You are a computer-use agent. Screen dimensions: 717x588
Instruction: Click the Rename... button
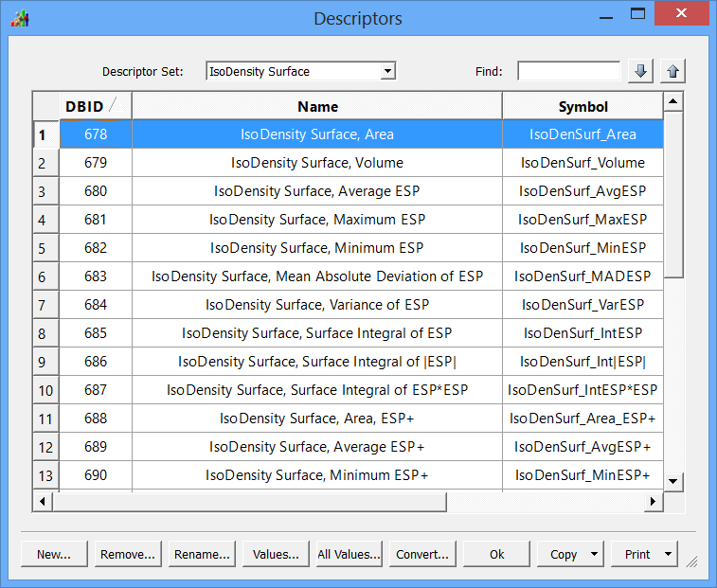(x=202, y=554)
